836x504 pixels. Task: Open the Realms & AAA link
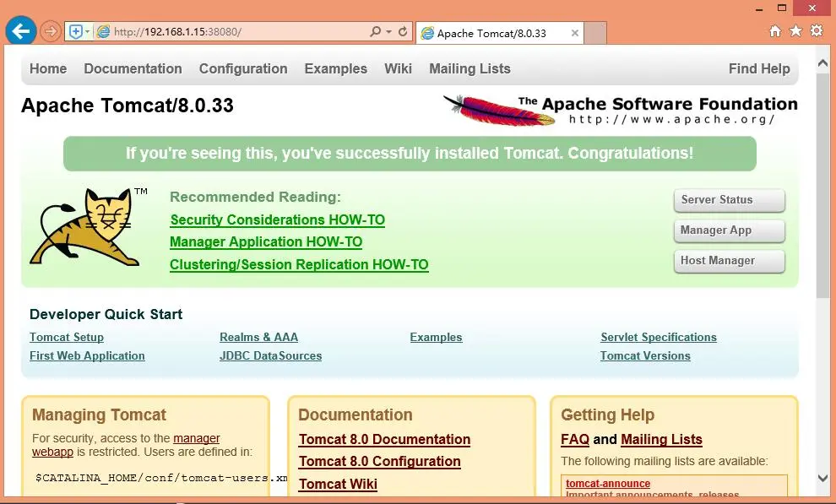258,337
